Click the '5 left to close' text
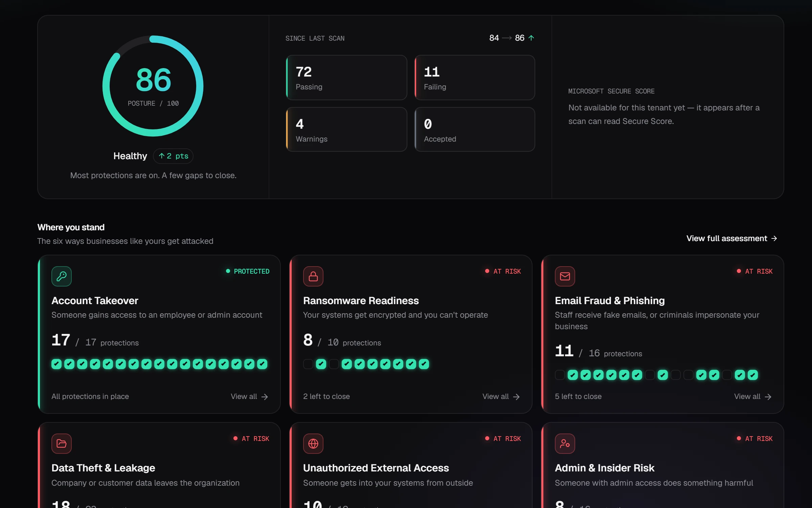This screenshot has height=508, width=812. coord(578,397)
